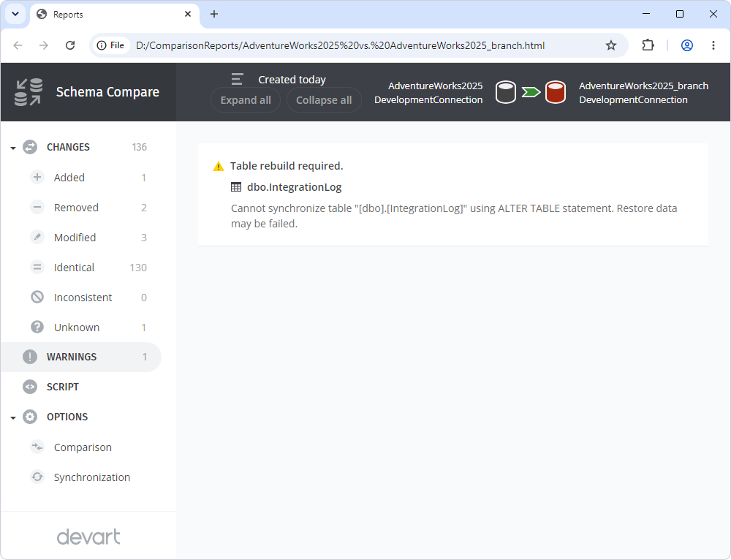Click the Inconsistent prohibited icon
This screenshot has height=560, width=731.
coord(37,297)
